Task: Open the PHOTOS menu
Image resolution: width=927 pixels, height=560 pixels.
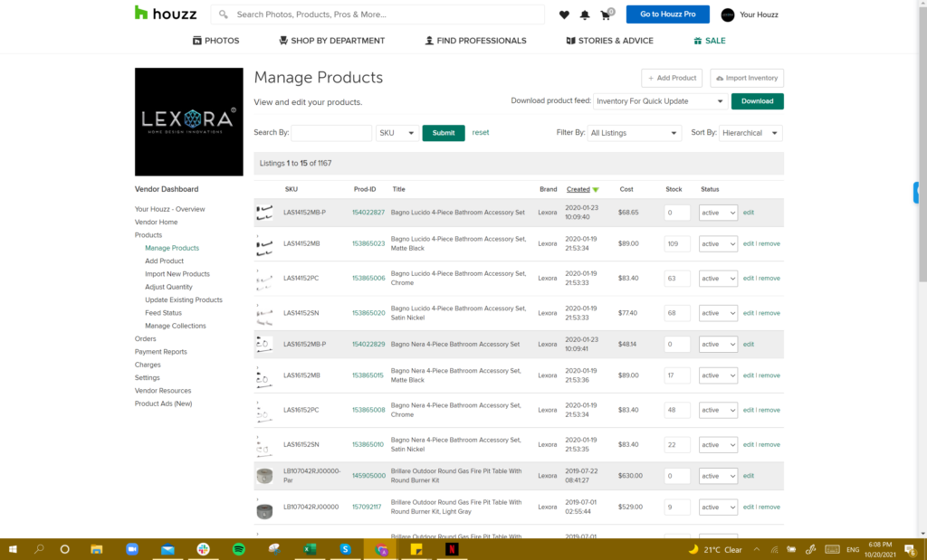Action: [215, 41]
